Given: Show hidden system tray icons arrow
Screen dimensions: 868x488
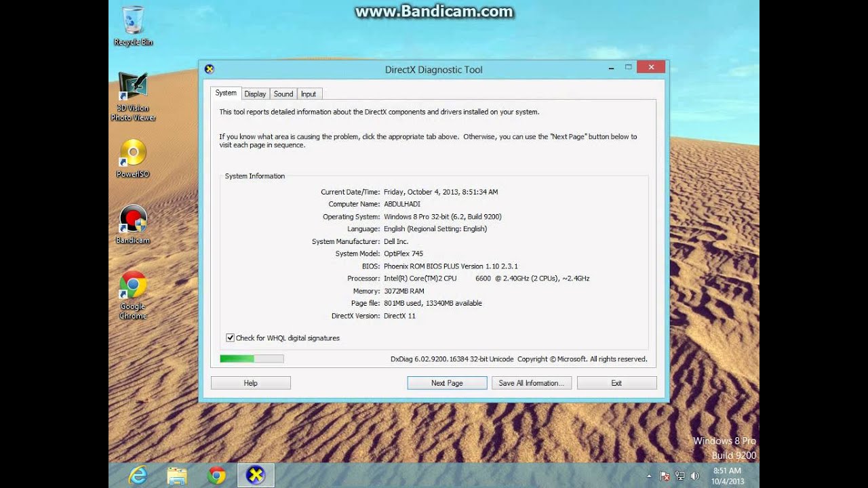Looking at the screenshot, I should (649, 476).
